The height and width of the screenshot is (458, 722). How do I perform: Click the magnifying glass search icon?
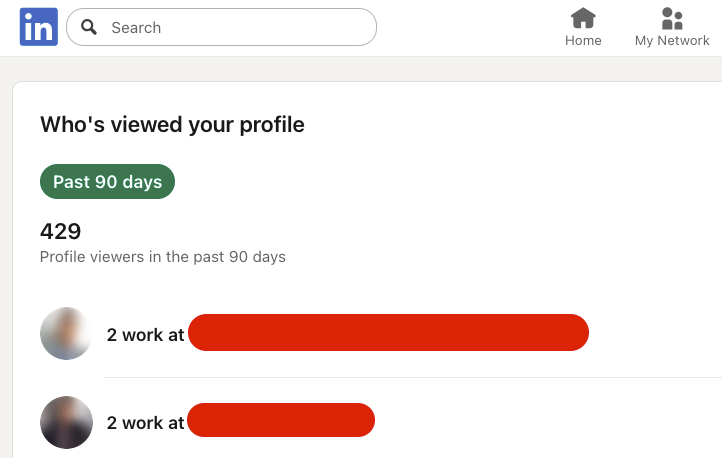[x=89, y=27]
